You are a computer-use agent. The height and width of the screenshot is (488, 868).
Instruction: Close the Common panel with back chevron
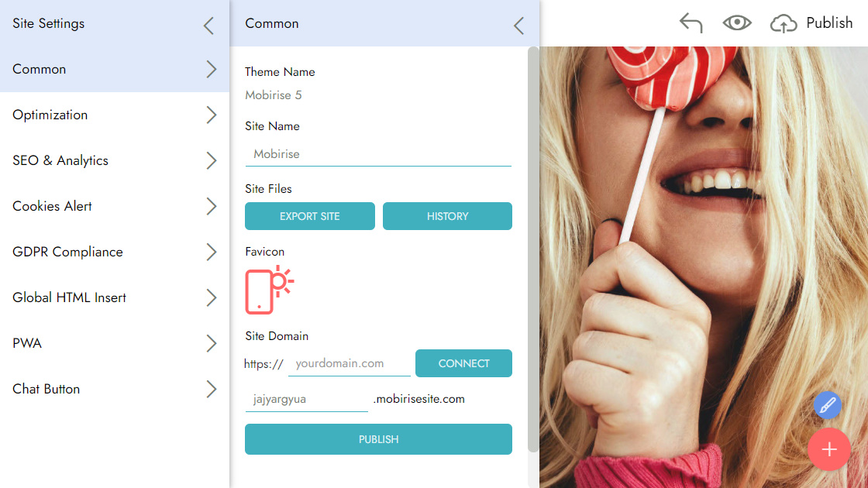(518, 26)
